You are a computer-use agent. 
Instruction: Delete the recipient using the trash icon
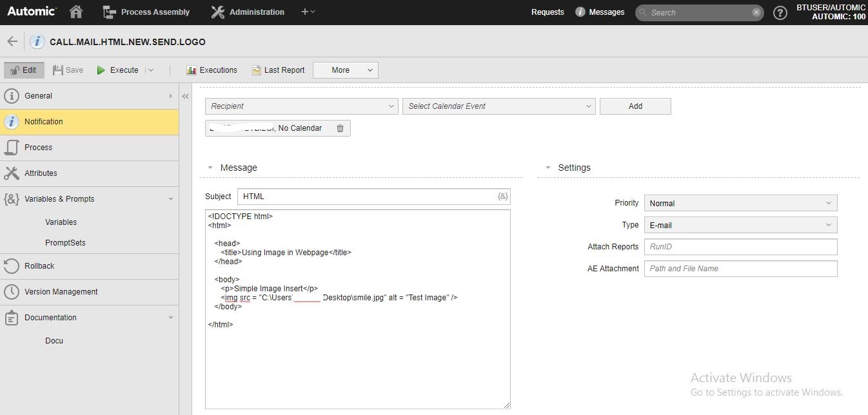340,128
